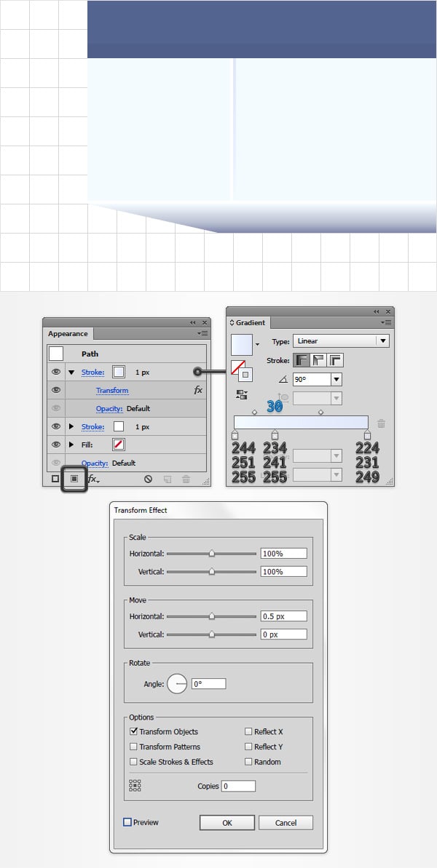
Task: Click Cancel in Transform Effect dialog
Action: [x=286, y=823]
